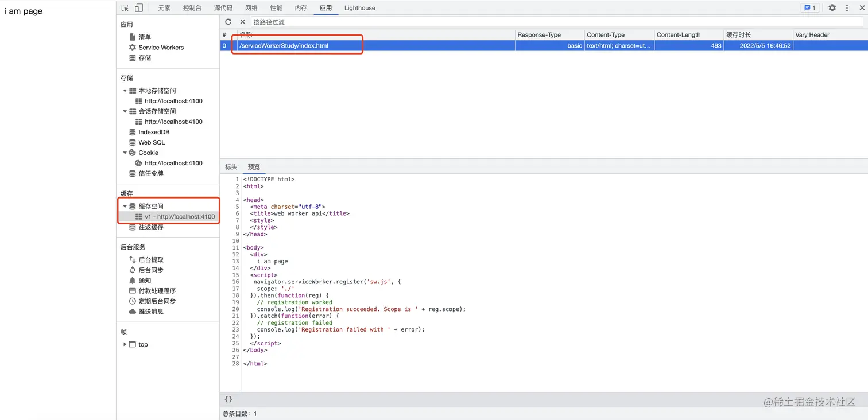The height and width of the screenshot is (420, 868).
Task: Collapse the 会话存储空间 tree arrow
Action: 125,111
